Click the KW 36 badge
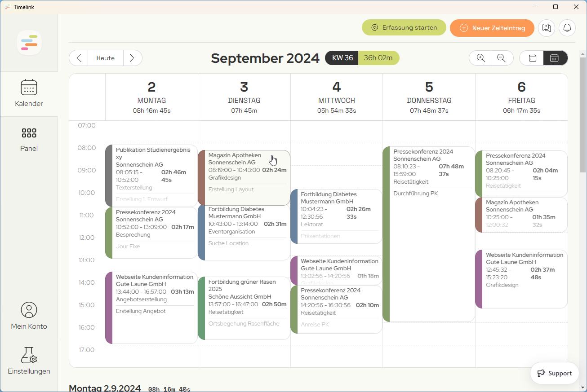The image size is (587, 392). tap(342, 58)
